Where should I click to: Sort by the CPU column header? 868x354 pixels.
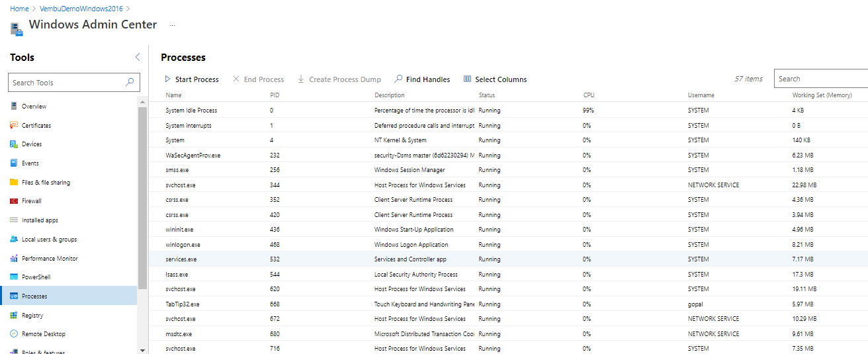point(589,95)
